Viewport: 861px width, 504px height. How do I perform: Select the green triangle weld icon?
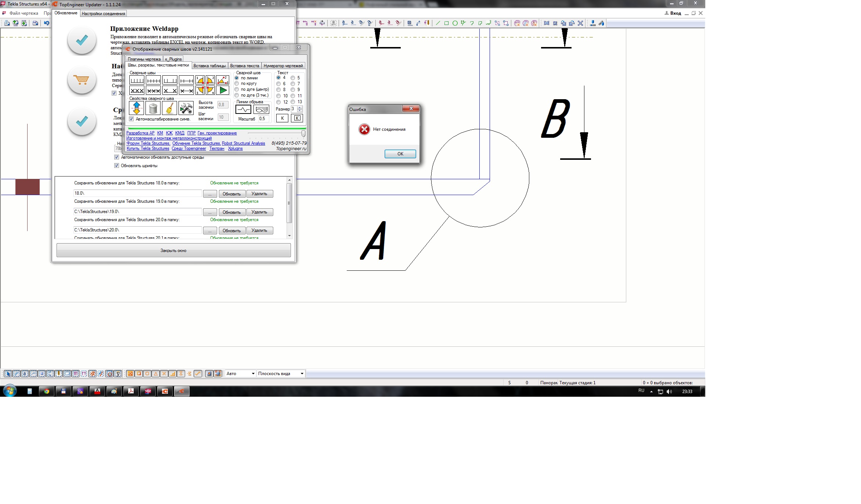point(223,90)
